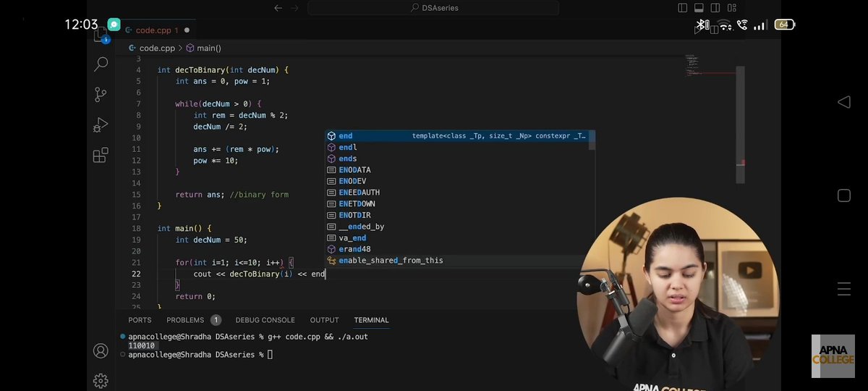Click code.cpp in the breadcrumb
Image resolution: width=868 pixels, height=391 pixels.
pyautogui.click(x=157, y=48)
